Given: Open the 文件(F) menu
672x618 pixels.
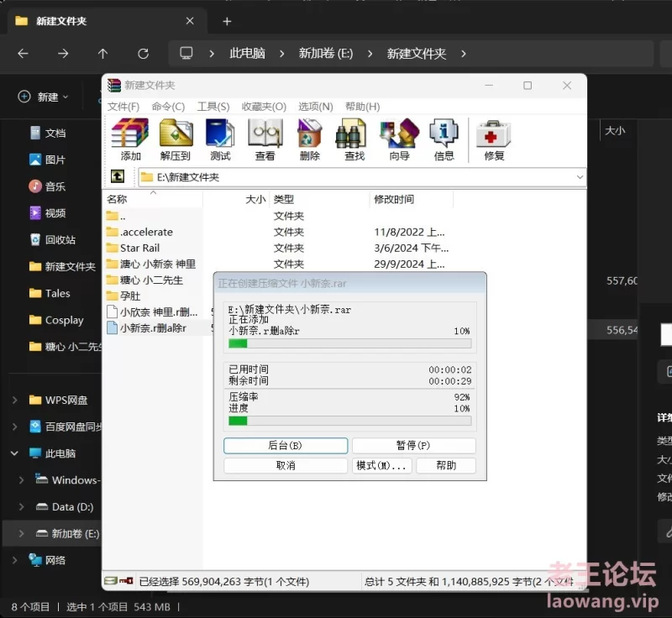Looking at the screenshot, I should coord(123,106).
